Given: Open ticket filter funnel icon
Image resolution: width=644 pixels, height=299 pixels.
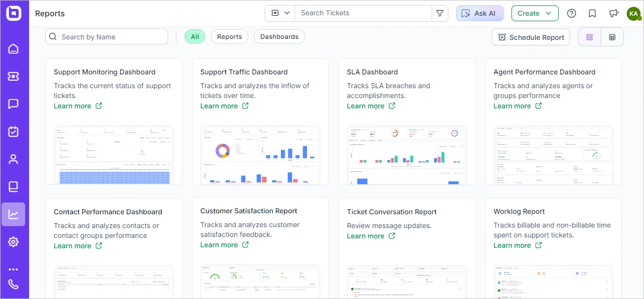Looking at the screenshot, I should [x=440, y=13].
